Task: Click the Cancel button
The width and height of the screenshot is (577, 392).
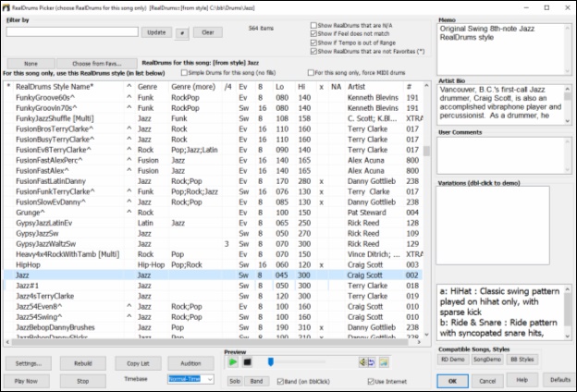Action: [x=487, y=381]
